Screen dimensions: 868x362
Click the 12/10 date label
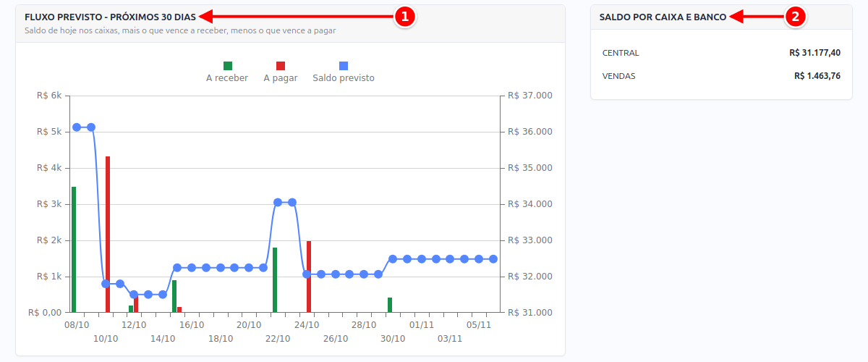click(x=134, y=326)
